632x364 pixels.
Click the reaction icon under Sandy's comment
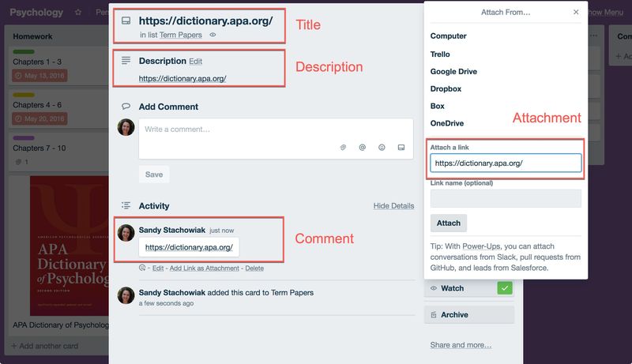[x=142, y=268]
